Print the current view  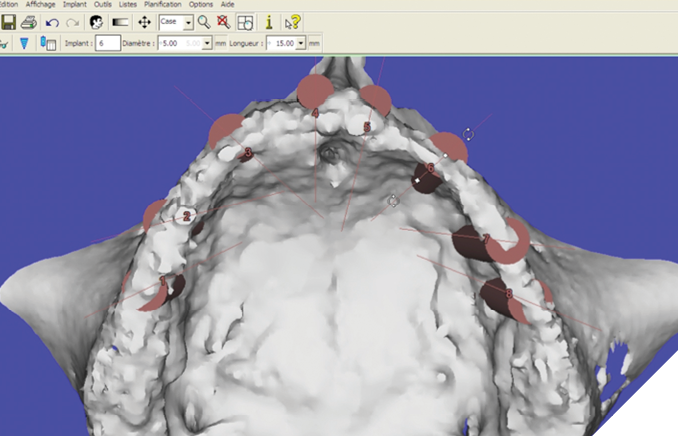(29, 22)
